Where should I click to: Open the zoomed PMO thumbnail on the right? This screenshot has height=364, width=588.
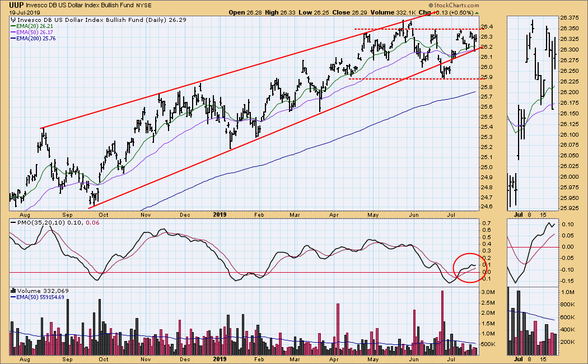[x=533, y=252]
